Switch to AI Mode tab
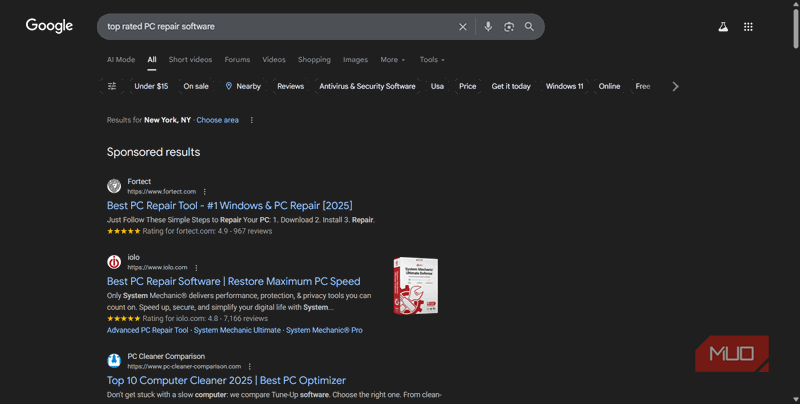Viewport: 800px width, 404px height. (x=120, y=60)
